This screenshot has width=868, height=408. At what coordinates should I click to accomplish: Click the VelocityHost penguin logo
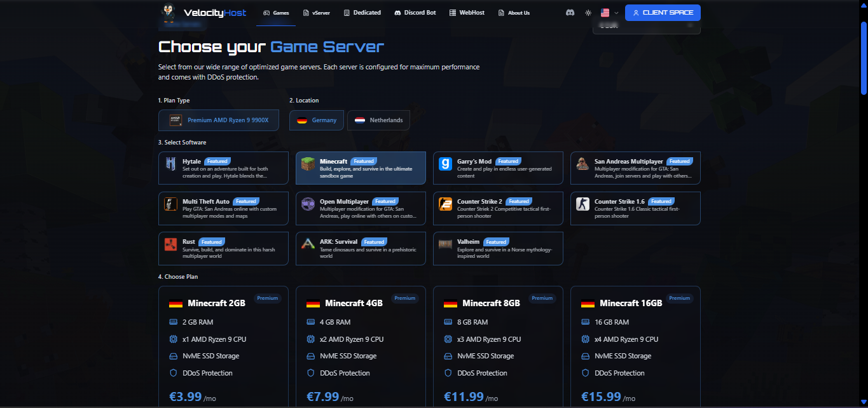click(x=169, y=12)
